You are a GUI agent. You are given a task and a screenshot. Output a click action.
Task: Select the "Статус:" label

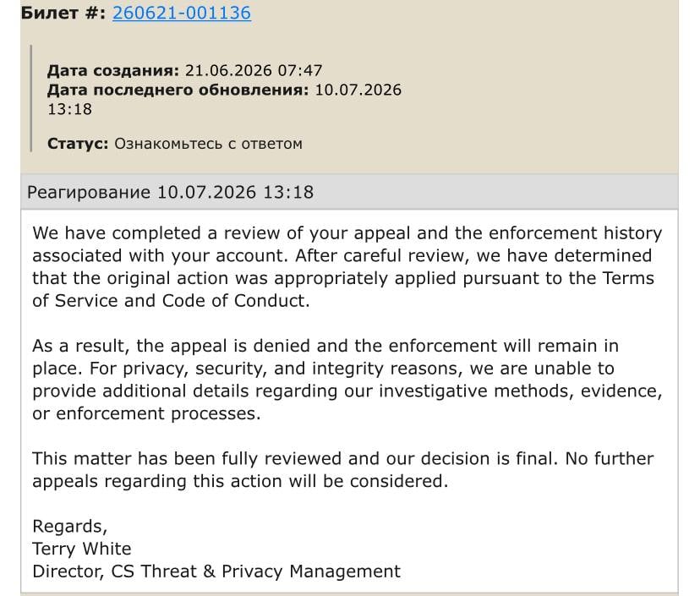(78, 144)
